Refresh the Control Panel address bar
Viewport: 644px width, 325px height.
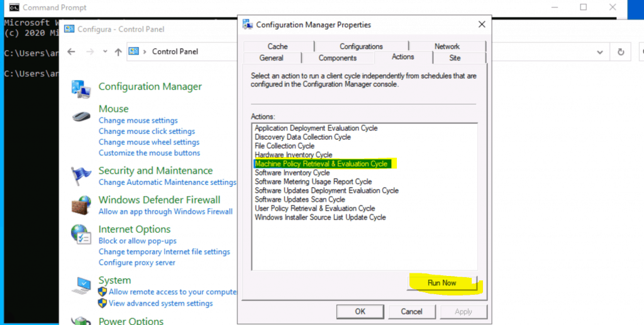pos(621,52)
